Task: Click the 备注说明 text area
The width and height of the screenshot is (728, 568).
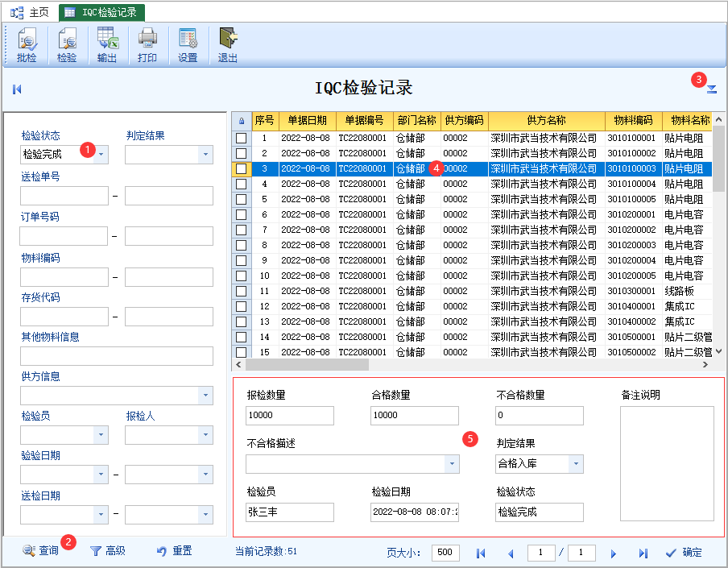Action: click(x=667, y=464)
